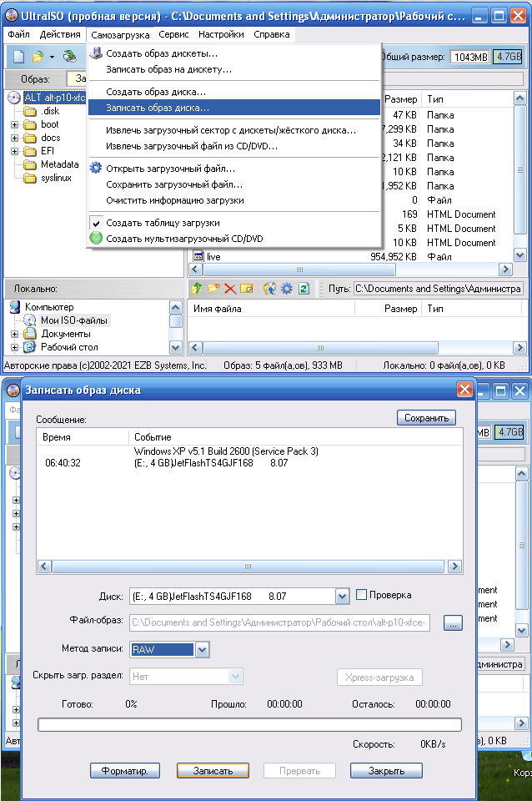Click the green disc icon for мультизагрузочный CD/DVD

(95, 238)
